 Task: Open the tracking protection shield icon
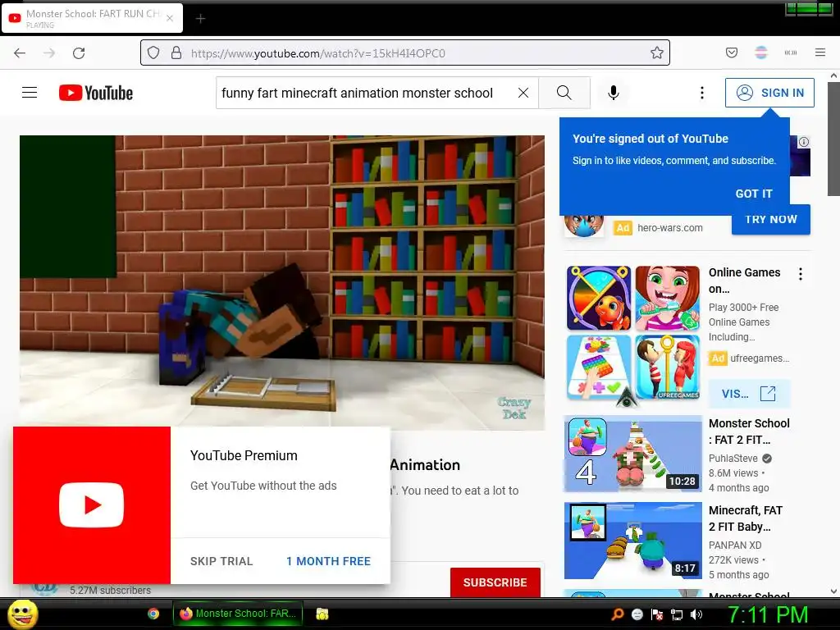153,52
